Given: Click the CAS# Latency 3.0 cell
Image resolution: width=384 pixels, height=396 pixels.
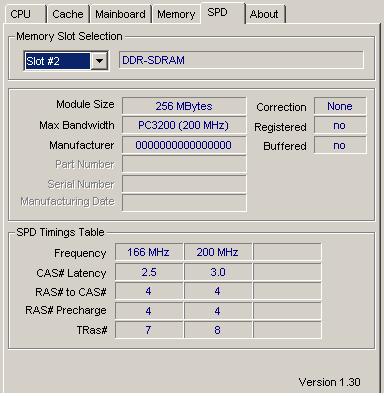Looking at the screenshot, I should [218, 272].
